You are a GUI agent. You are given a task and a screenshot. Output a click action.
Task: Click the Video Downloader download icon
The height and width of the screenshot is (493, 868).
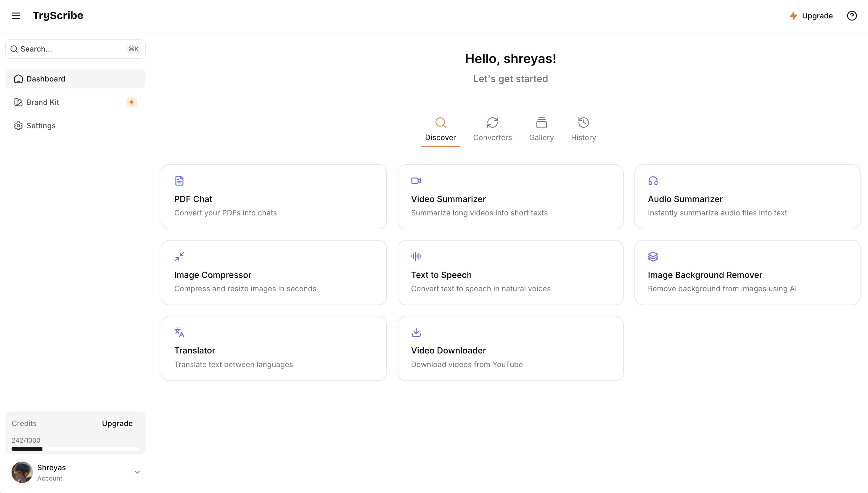(416, 332)
